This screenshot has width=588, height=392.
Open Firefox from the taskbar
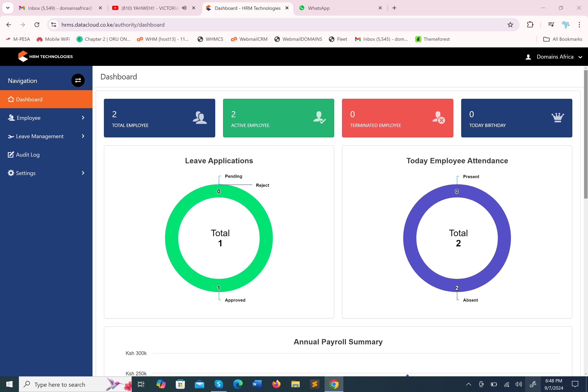(x=276, y=384)
